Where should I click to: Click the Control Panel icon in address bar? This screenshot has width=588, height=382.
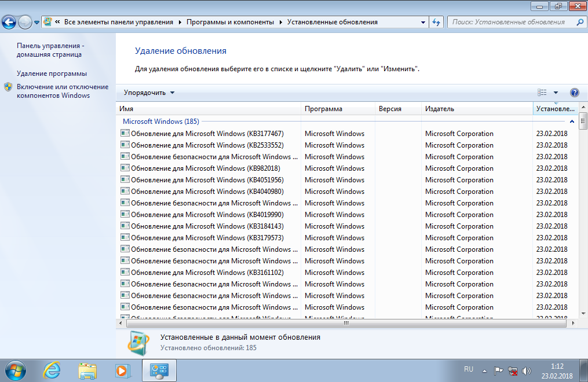click(48, 22)
